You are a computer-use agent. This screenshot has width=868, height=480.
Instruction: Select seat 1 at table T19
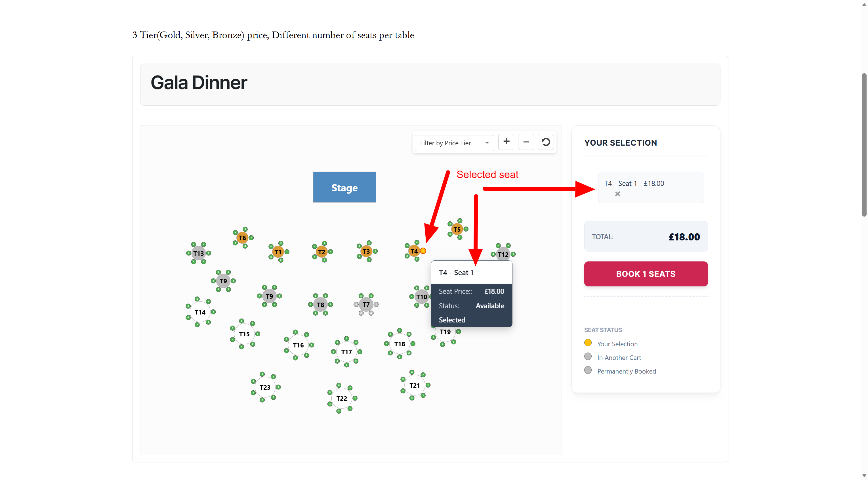[x=458, y=332]
